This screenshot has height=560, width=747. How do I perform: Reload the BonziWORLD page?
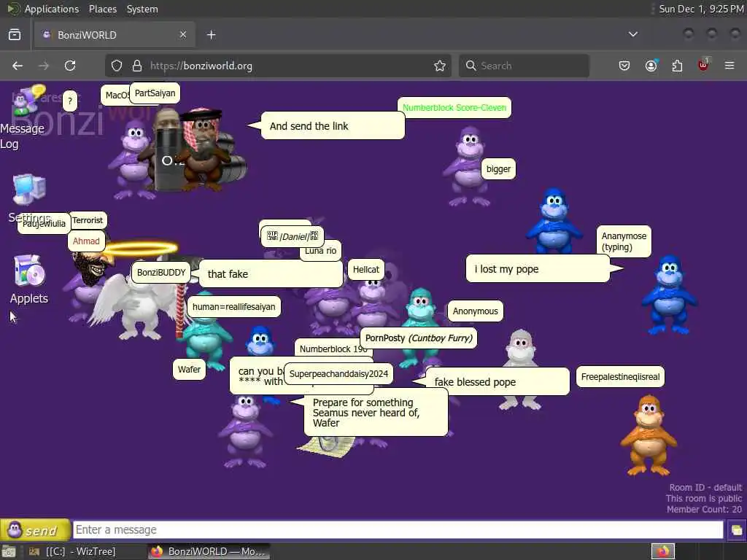(x=70, y=66)
